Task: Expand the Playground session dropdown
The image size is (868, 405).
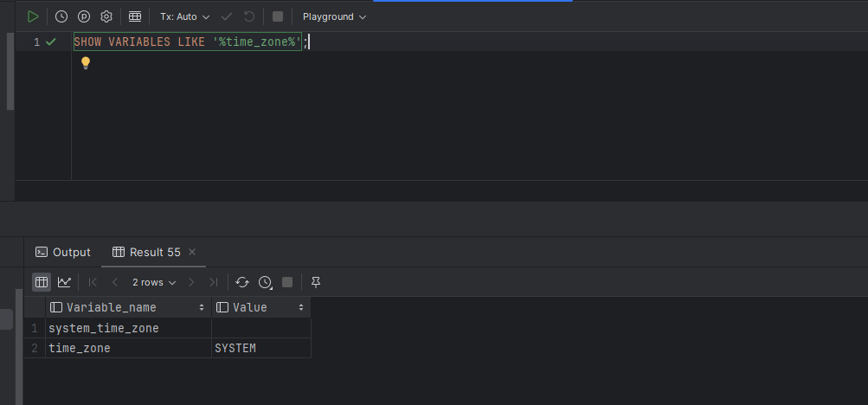Action: point(334,16)
